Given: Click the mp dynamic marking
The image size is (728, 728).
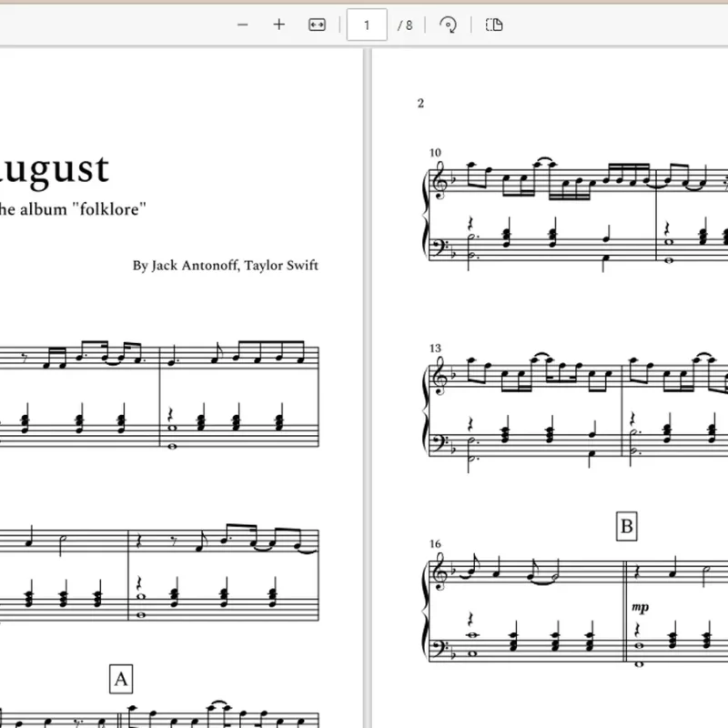Looking at the screenshot, I should [641, 607].
